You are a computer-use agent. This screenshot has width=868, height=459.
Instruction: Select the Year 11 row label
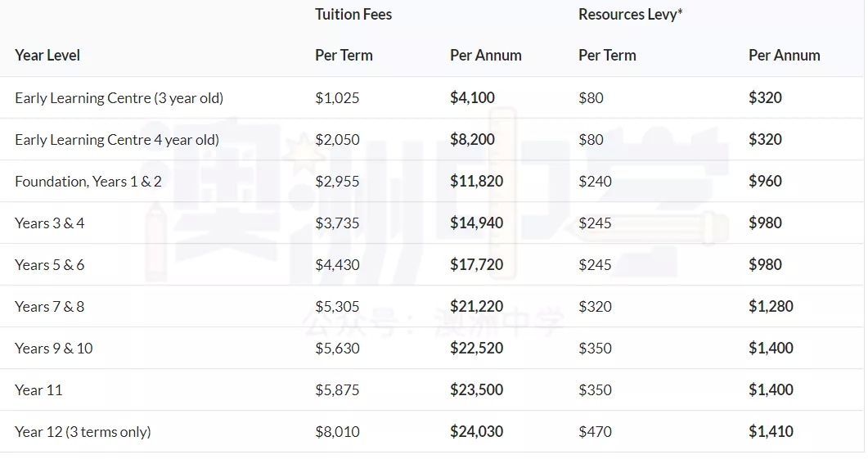(38, 390)
